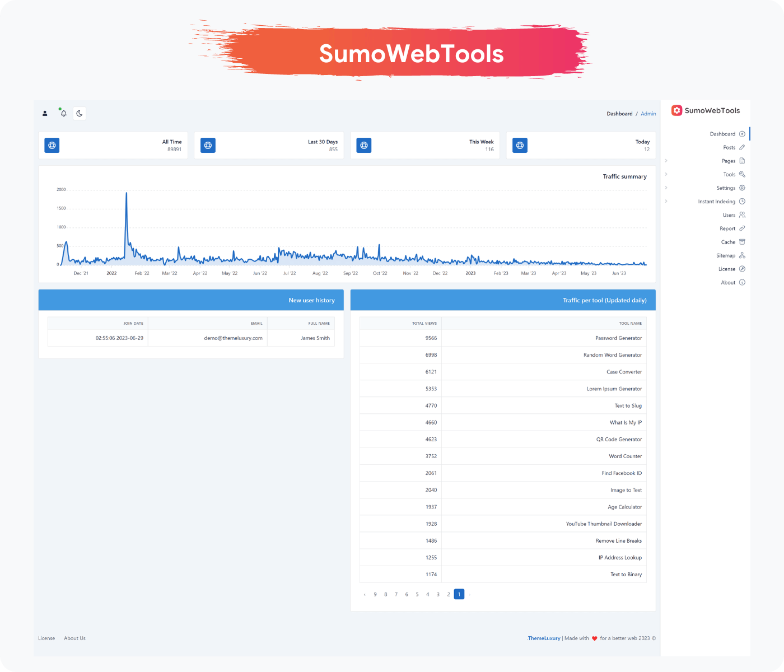Open the ThemeLuxury footer link
The height and width of the screenshot is (672, 784).
coord(543,638)
